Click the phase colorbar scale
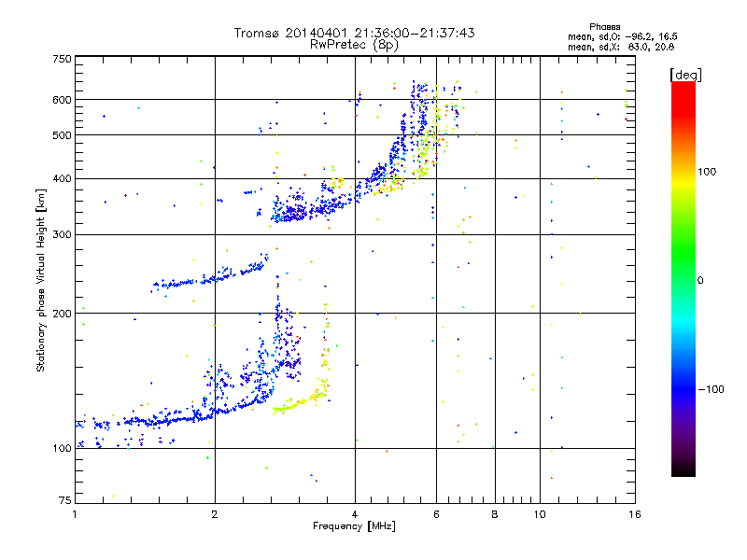Screen dimensions: 747x560 [x=684, y=278]
